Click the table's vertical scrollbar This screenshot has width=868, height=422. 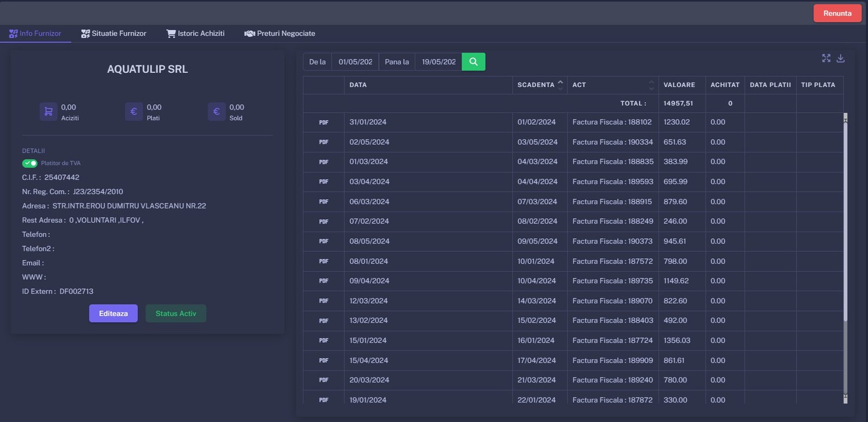click(845, 217)
